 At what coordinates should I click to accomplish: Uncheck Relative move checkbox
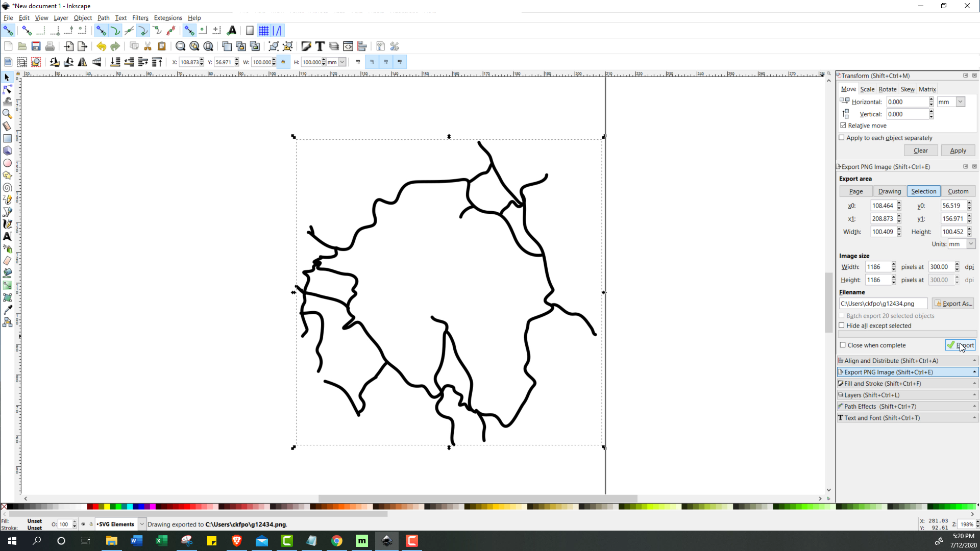[x=843, y=126]
